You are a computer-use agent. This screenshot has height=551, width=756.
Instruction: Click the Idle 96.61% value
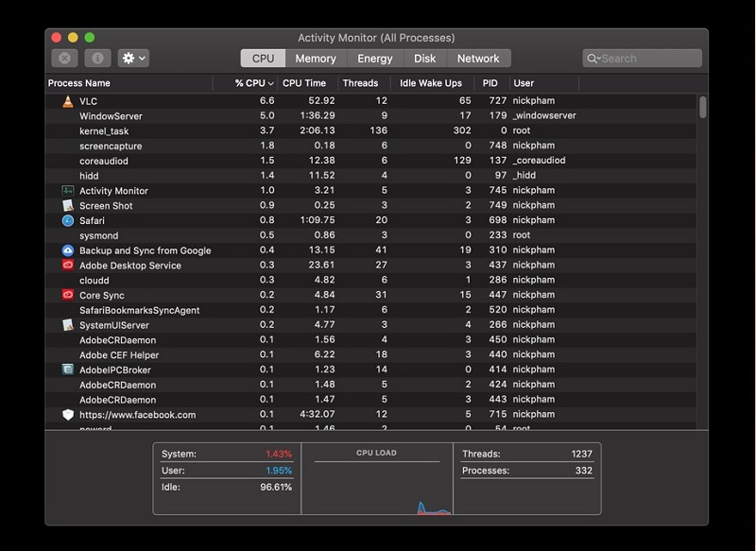click(x=276, y=487)
